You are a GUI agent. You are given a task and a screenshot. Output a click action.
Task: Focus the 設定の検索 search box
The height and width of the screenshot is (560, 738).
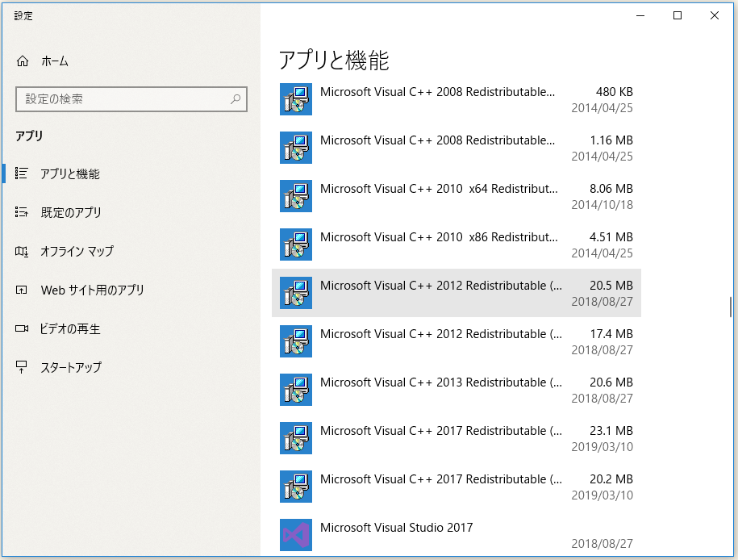(x=131, y=99)
